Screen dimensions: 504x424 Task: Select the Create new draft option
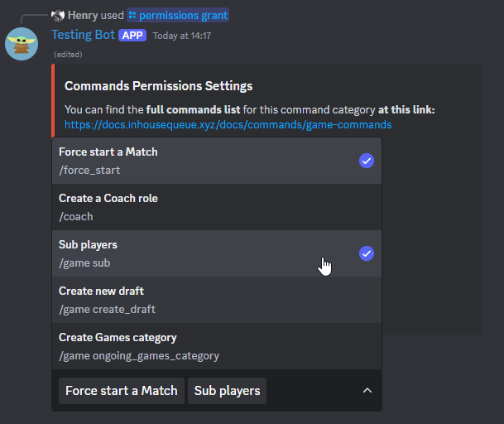(217, 300)
